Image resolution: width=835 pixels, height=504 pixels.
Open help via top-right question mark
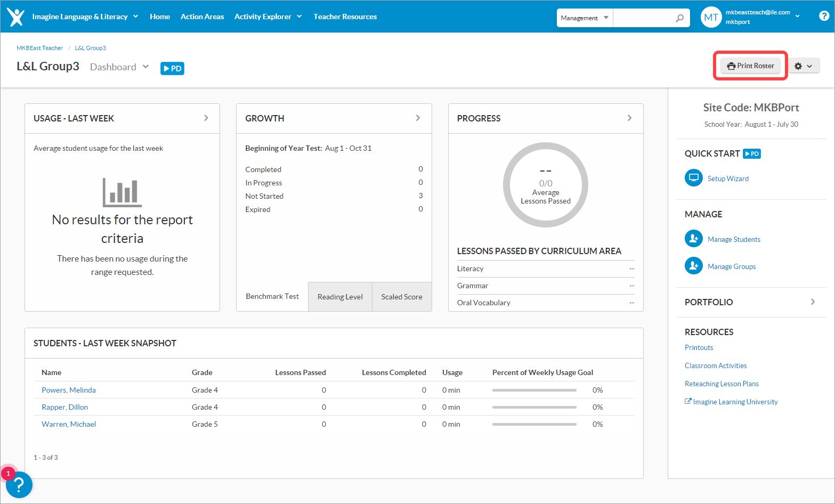[824, 16]
